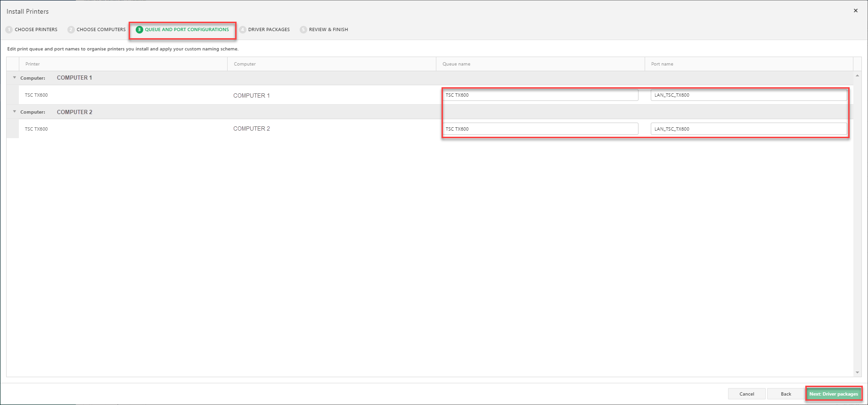Click the scrollbar up arrow
The width and height of the screenshot is (868, 405).
857,75
